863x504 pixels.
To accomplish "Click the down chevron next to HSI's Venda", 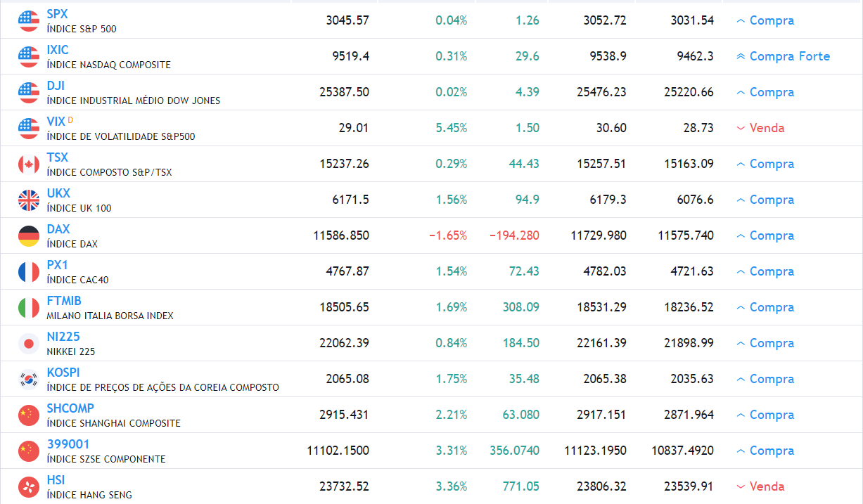I will 739,486.
